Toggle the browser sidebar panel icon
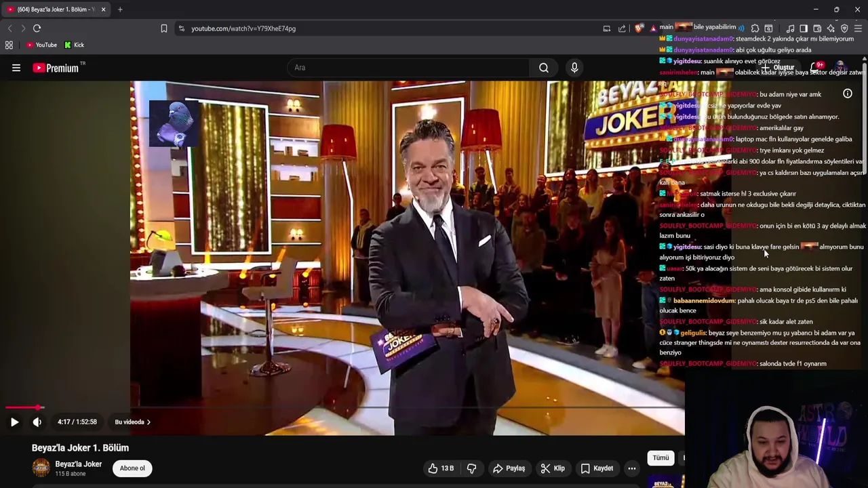The image size is (868, 488). [x=804, y=28]
